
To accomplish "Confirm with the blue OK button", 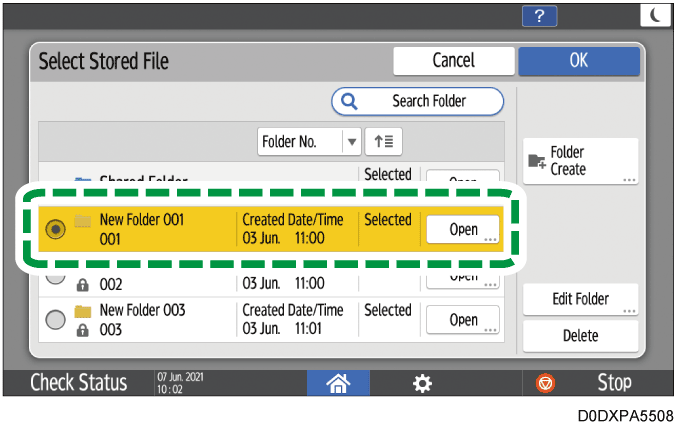I will coord(578,61).
